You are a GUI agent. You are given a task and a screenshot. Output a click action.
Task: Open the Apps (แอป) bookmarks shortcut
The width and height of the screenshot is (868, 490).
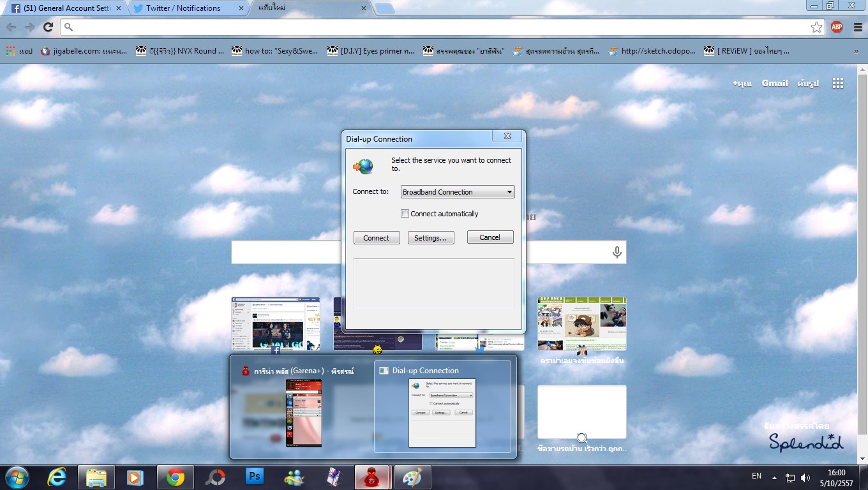[19, 51]
